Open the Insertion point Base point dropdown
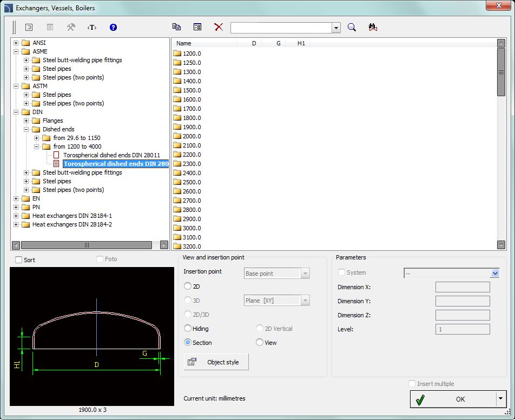515x420 pixels. (305, 274)
